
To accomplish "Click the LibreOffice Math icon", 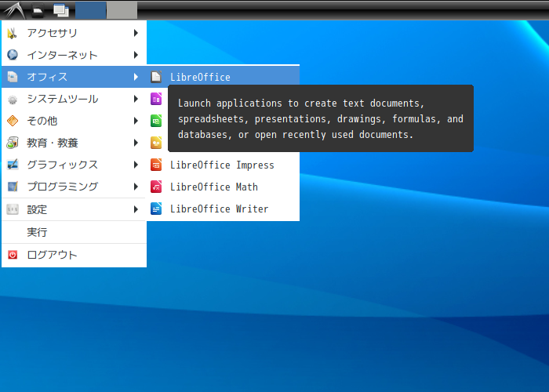I will (x=156, y=187).
